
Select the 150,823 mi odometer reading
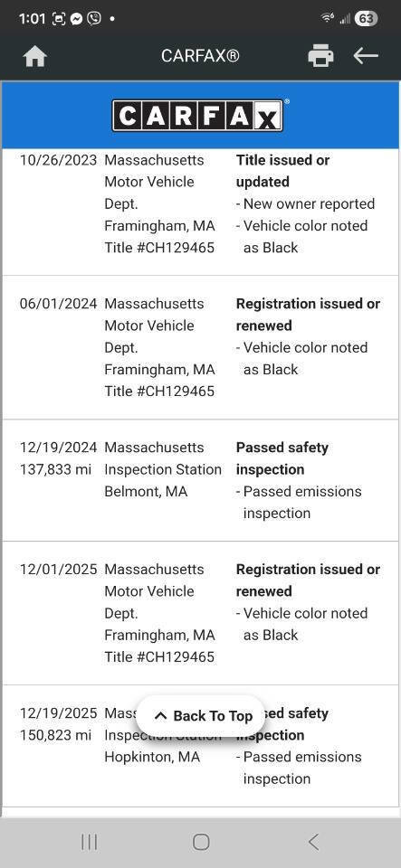(x=55, y=734)
